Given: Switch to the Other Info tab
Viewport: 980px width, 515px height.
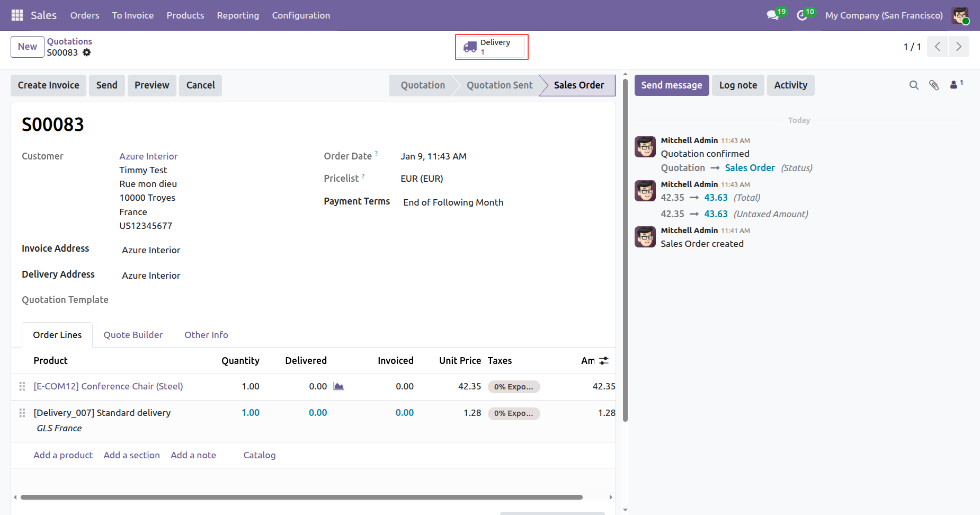Looking at the screenshot, I should (x=206, y=335).
